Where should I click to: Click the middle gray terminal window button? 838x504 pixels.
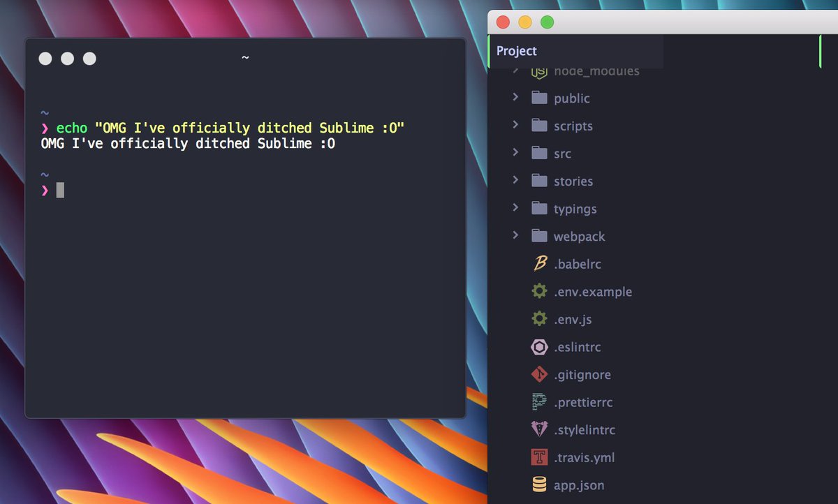point(67,59)
